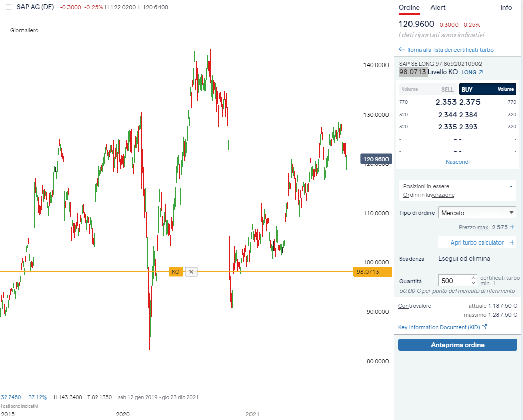Click the plus icon next to turbo calculator

pyautogui.click(x=512, y=242)
